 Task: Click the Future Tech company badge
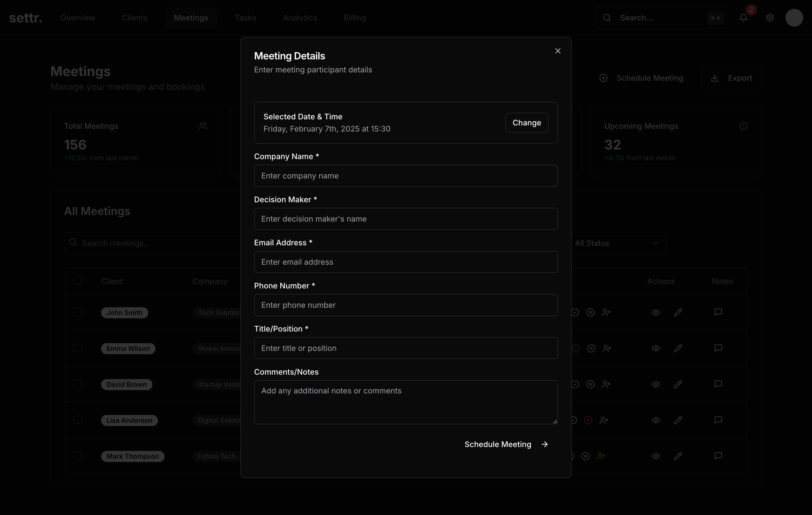pos(217,456)
